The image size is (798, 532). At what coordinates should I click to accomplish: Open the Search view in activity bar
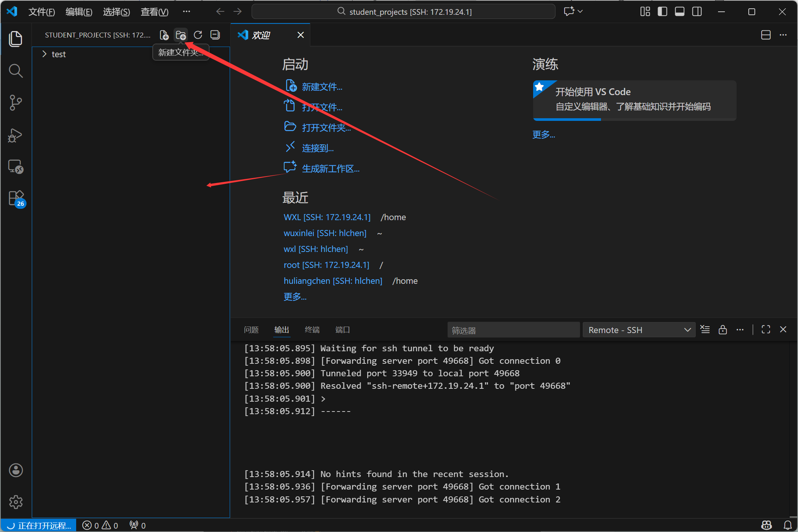pos(16,71)
